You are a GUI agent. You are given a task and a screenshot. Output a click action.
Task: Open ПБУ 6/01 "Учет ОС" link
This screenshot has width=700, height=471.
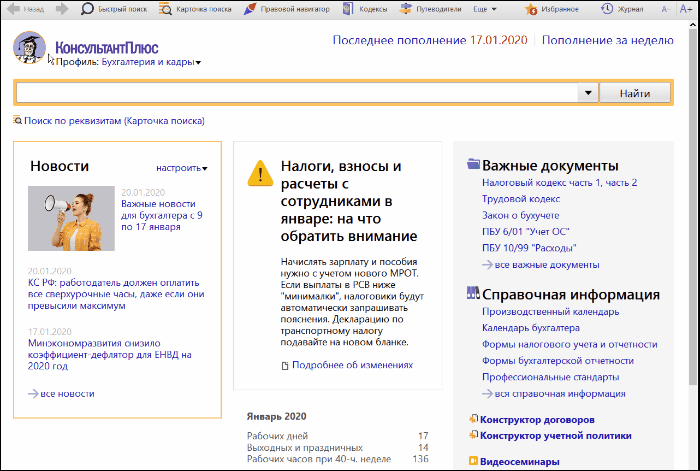tap(525, 232)
